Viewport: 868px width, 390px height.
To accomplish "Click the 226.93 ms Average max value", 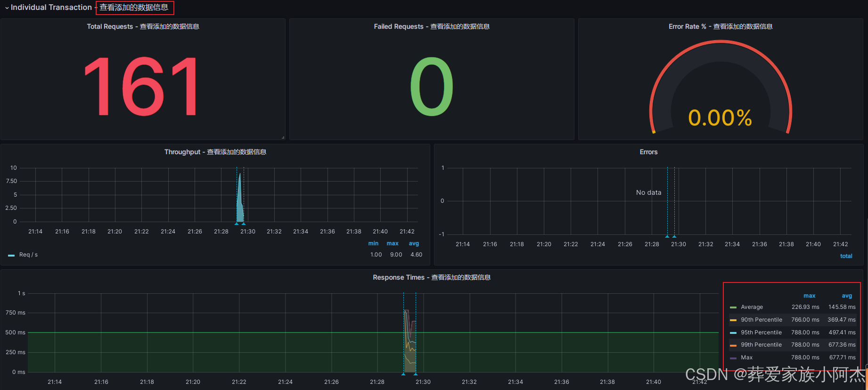I will [805, 307].
